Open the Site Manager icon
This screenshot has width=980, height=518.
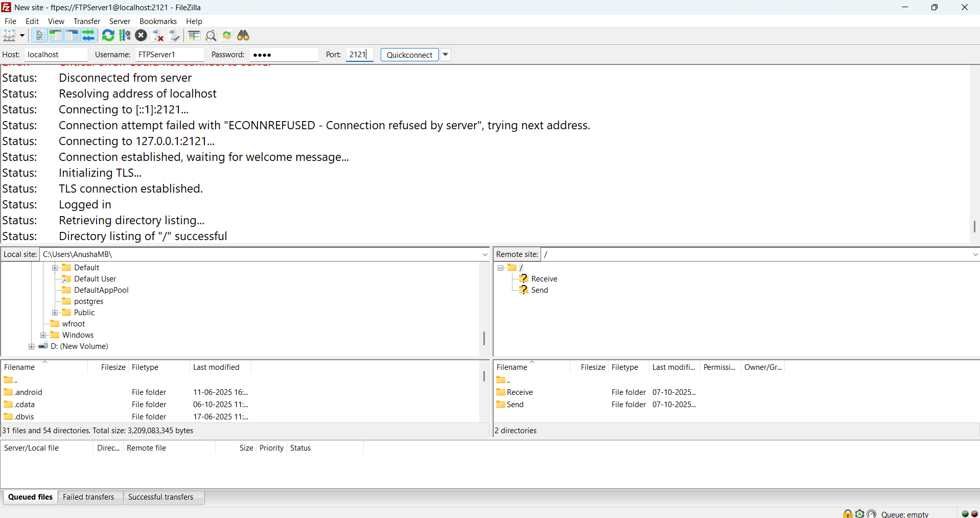[9, 35]
